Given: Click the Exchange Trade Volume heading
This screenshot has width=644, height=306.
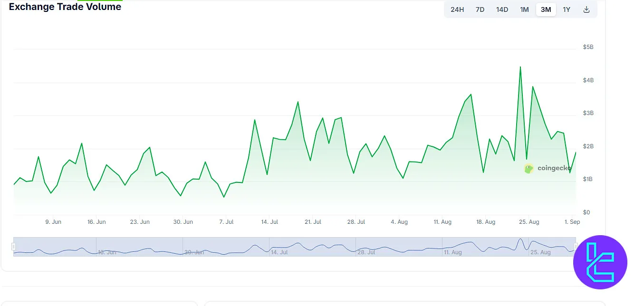Looking at the screenshot, I should pyautogui.click(x=65, y=7).
